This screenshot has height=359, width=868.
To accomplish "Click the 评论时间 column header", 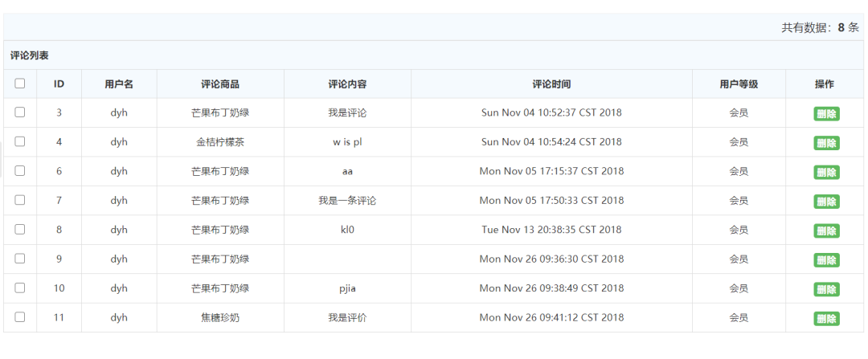I will pyautogui.click(x=551, y=84).
